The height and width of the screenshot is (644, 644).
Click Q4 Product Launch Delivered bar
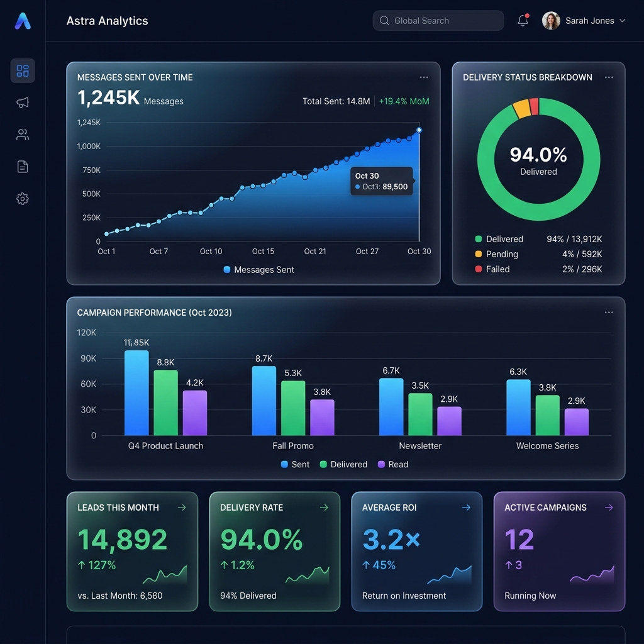(165, 402)
